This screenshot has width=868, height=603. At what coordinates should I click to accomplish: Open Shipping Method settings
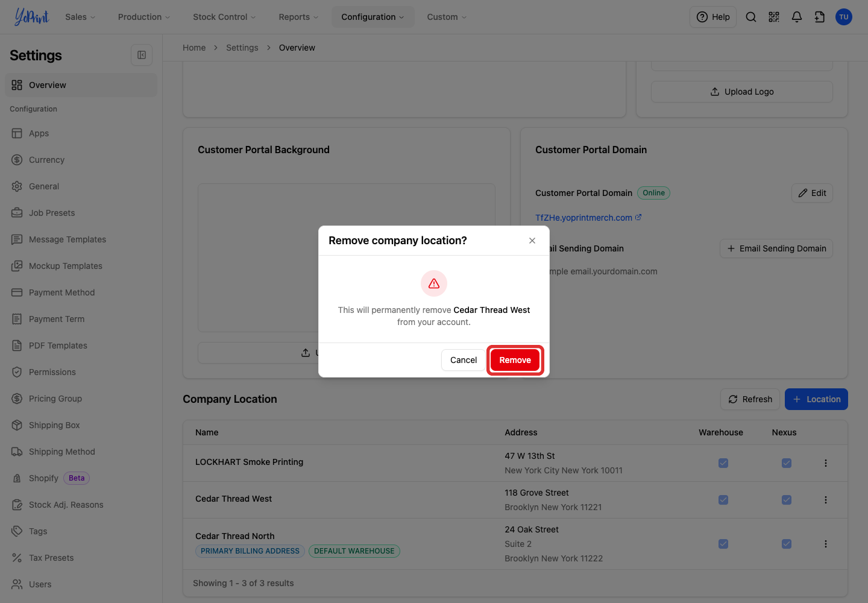(x=81, y=452)
